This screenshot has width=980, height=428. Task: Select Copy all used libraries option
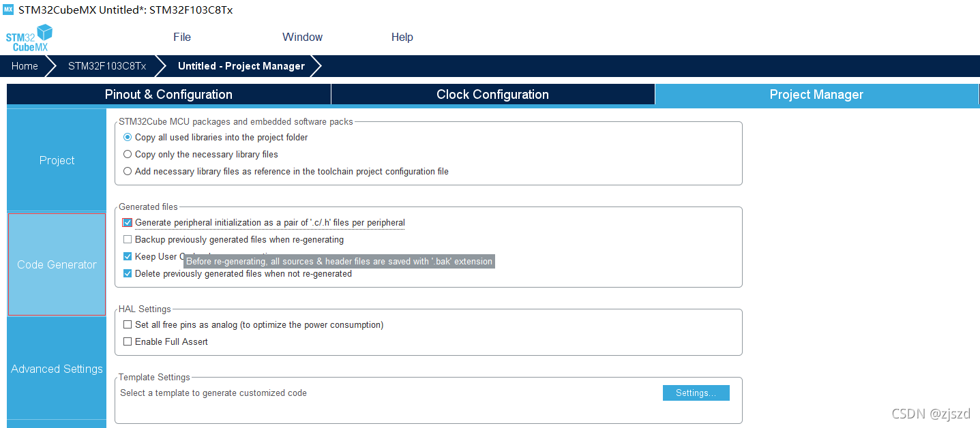(128, 138)
